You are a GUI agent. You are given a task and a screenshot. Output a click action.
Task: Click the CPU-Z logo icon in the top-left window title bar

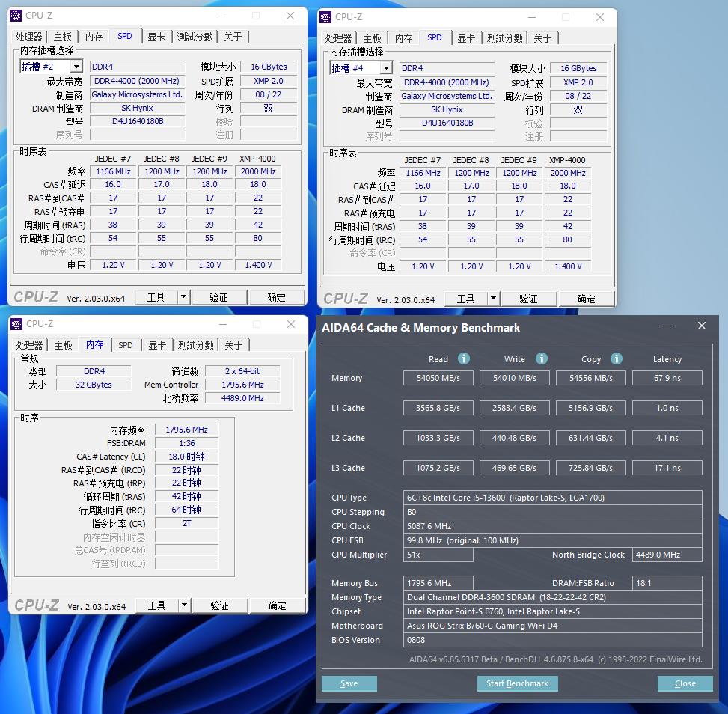(17, 15)
